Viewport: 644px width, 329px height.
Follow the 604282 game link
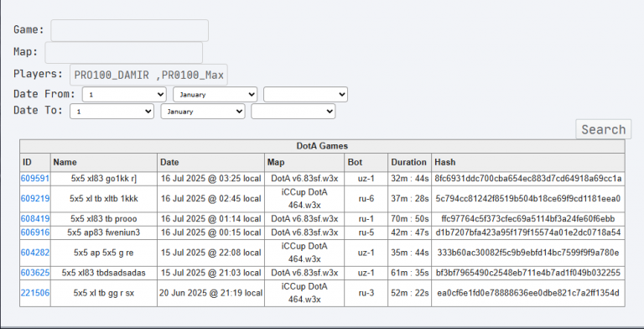35,253
